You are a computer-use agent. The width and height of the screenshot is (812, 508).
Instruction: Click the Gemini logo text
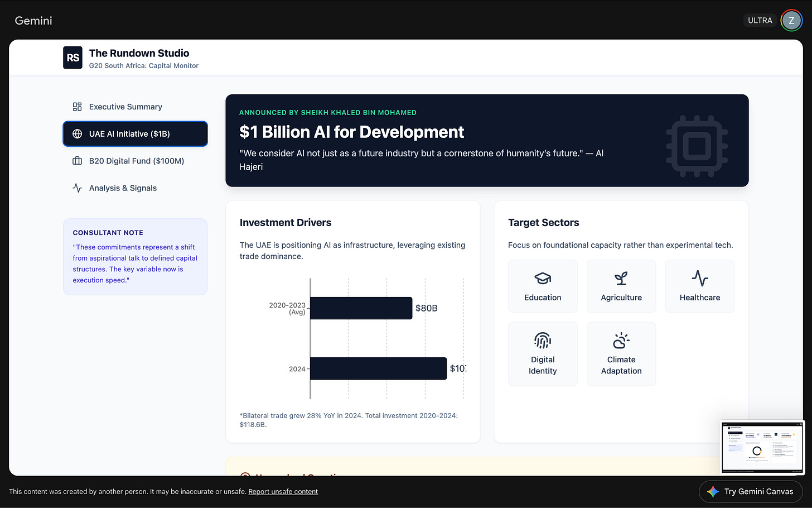pyautogui.click(x=33, y=21)
